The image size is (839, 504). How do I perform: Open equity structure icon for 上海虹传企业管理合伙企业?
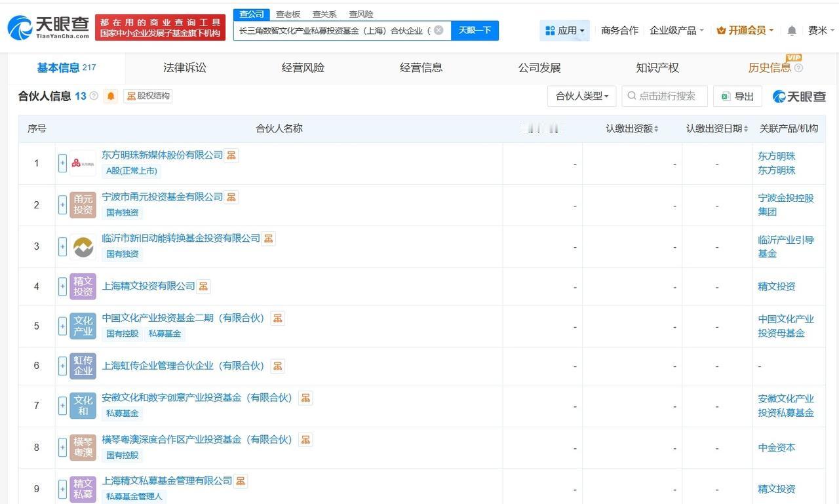(x=278, y=366)
